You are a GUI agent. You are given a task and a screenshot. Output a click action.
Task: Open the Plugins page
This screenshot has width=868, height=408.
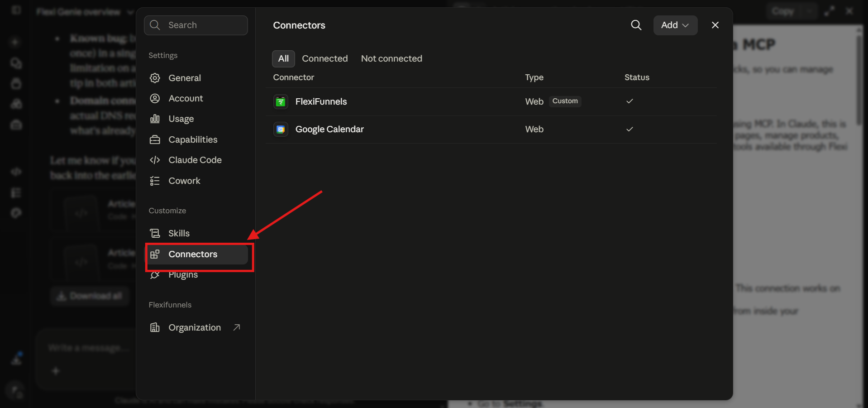196,274
